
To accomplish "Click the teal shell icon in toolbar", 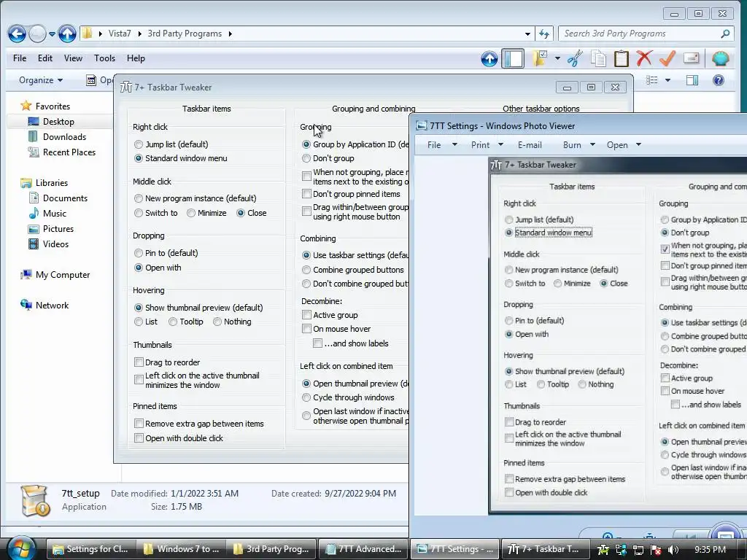I will [x=720, y=58].
